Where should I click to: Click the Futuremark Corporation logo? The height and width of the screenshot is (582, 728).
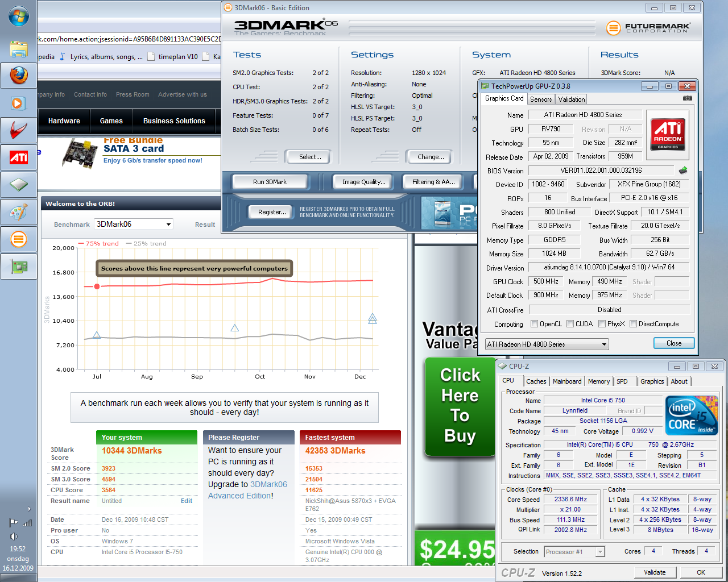click(x=648, y=28)
